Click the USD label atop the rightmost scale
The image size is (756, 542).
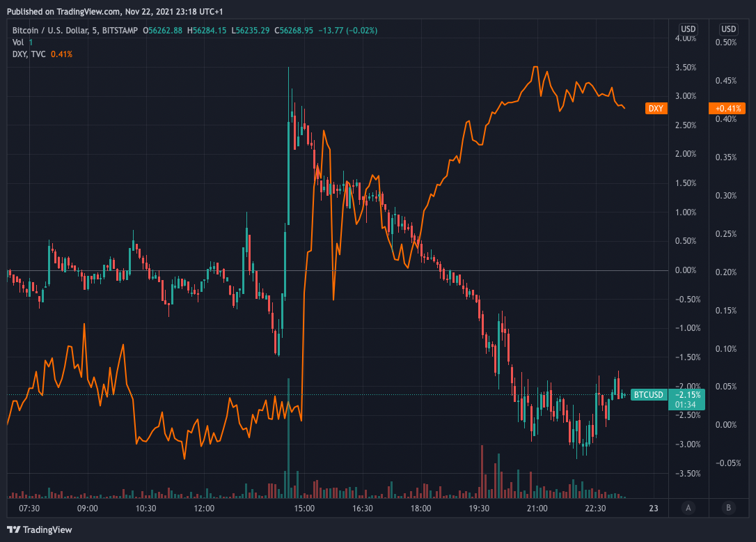(727, 29)
